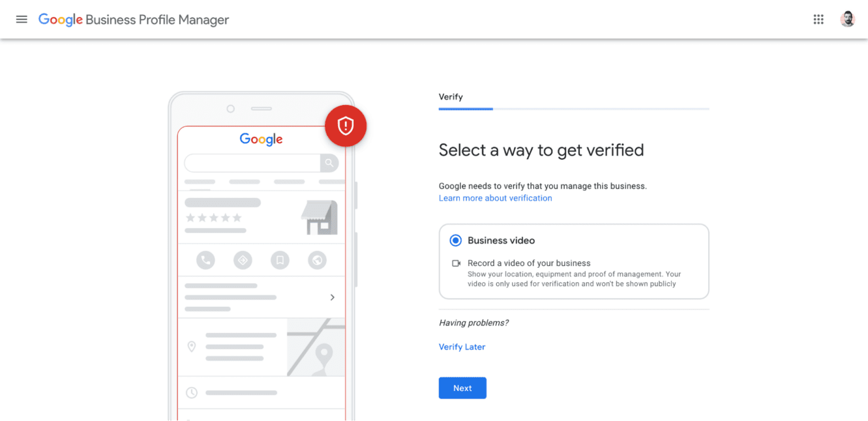The image size is (868, 421).
Task: Click the directions icon in mockup
Action: pyautogui.click(x=242, y=260)
